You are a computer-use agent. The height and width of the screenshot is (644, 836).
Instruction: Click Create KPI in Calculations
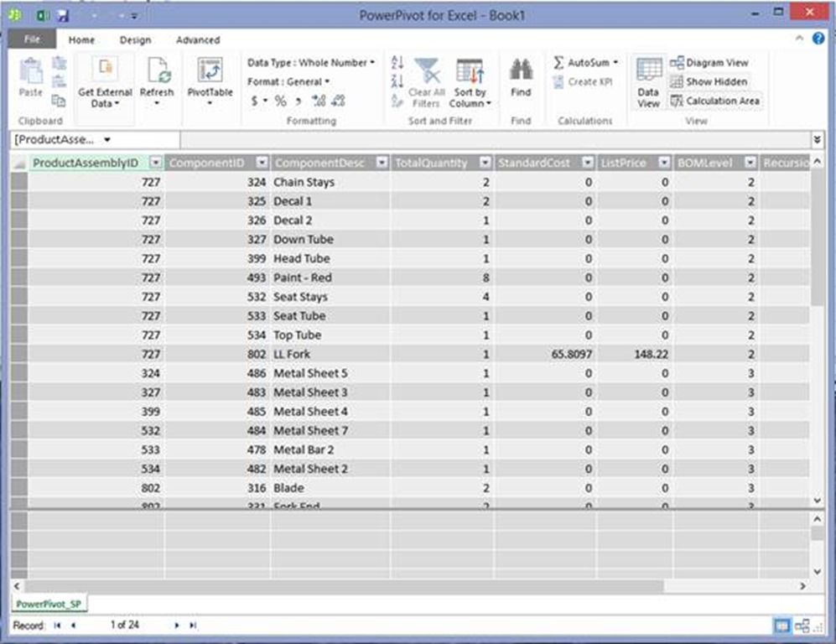coord(583,82)
